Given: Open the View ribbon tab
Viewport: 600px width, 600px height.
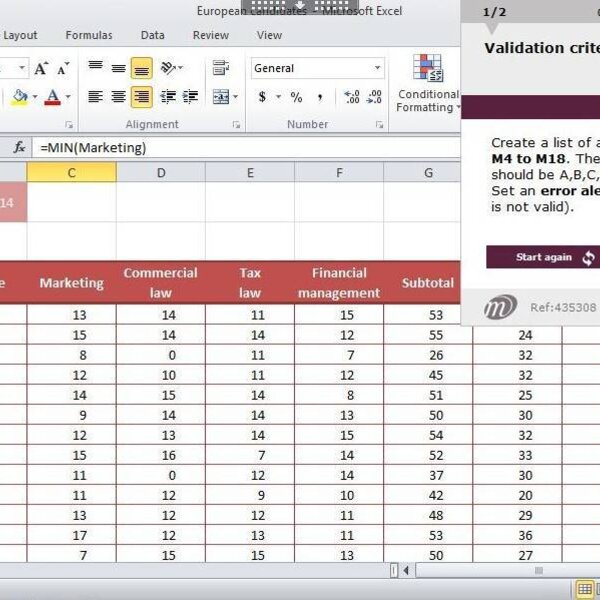Looking at the screenshot, I should click(x=269, y=35).
